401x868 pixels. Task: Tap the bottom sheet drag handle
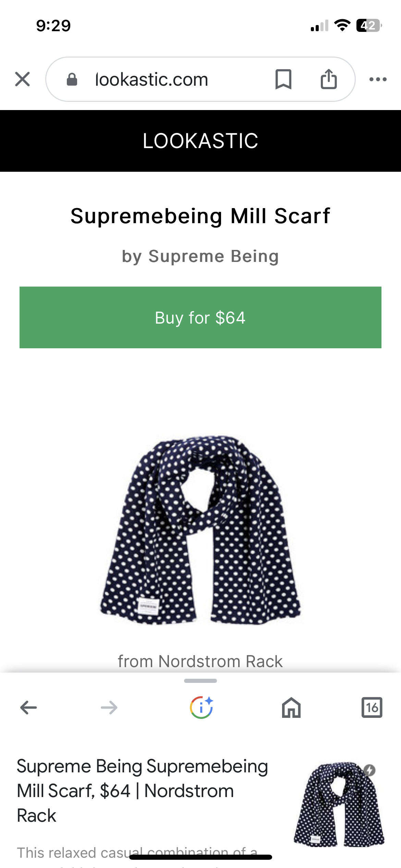tap(200, 681)
